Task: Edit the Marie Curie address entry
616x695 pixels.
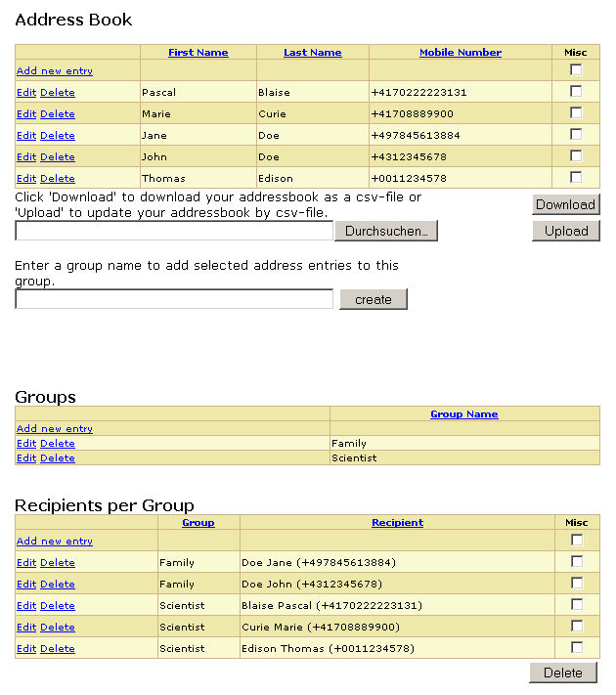Action: 25,114
